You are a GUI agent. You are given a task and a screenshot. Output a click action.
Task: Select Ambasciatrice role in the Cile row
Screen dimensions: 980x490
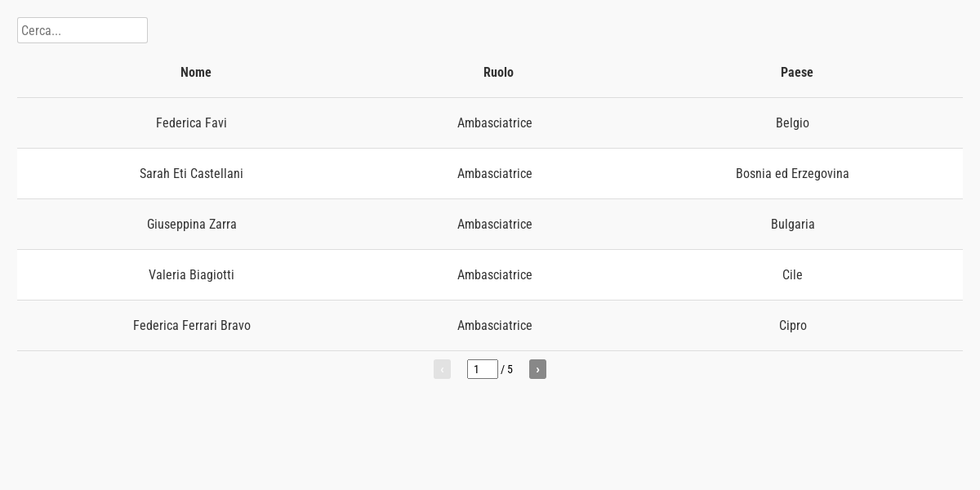pos(494,275)
